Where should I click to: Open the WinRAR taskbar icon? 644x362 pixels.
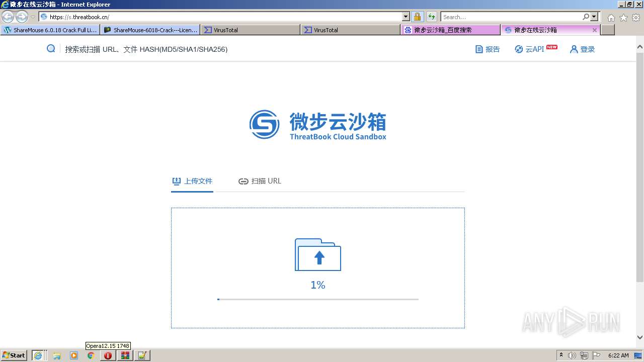click(125, 355)
